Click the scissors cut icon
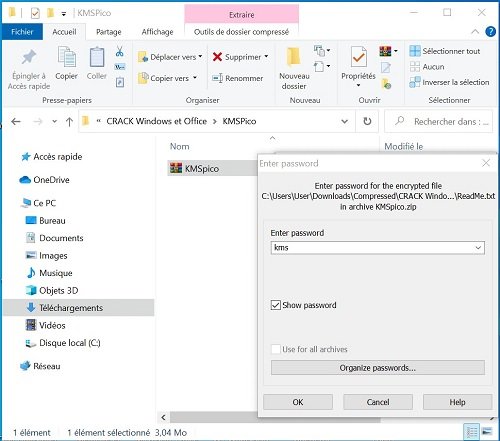Image resolution: width=500 pixels, height=441 pixels. click(120, 52)
